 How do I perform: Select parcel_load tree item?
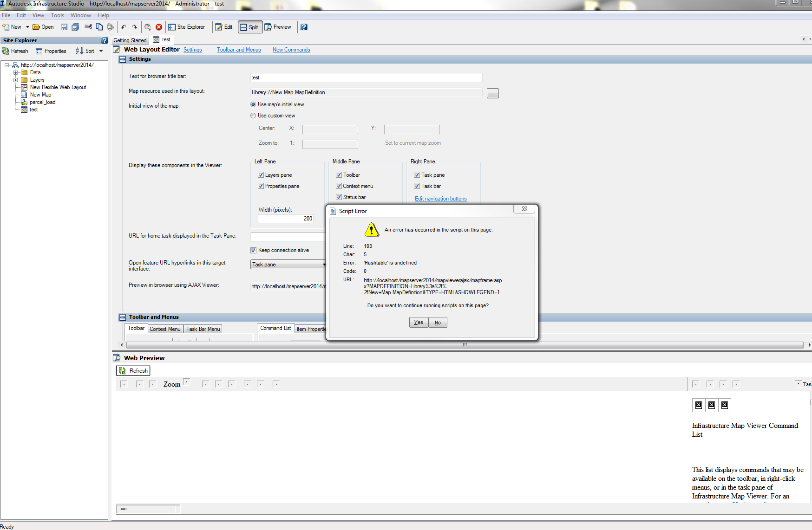(x=43, y=102)
